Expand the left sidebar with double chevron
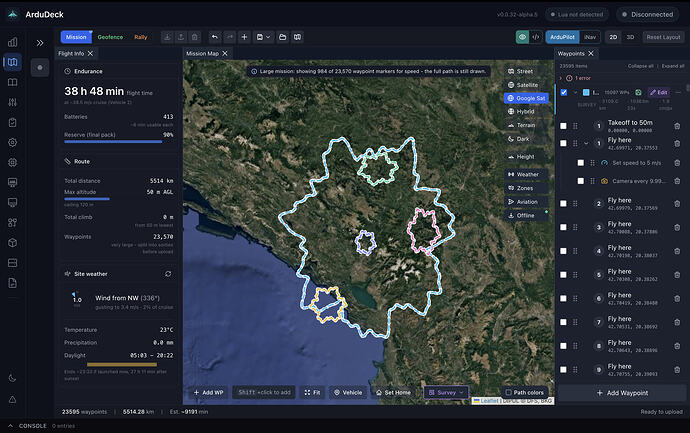This screenshot has height=433, width=690. point(40,43)
